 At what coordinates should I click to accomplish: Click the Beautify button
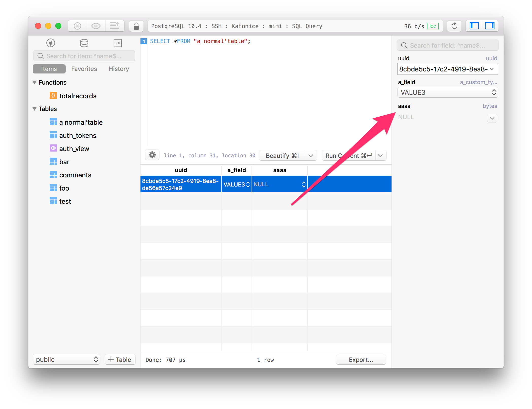tap(282, 155)
